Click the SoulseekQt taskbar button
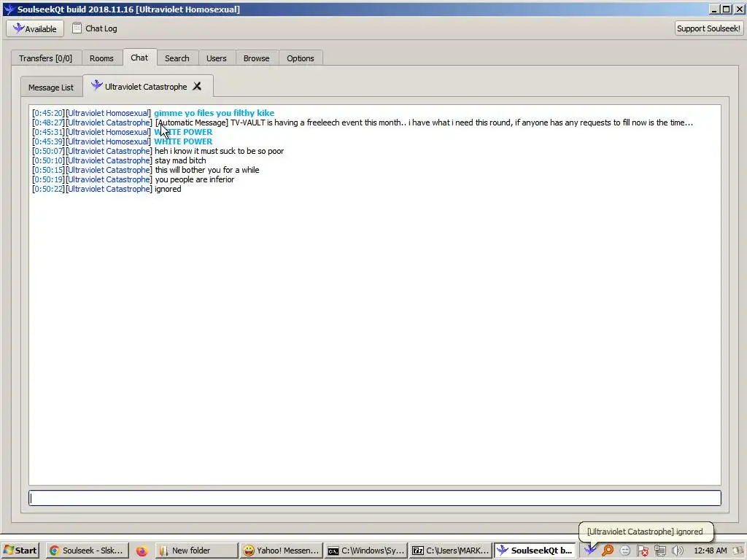 (535, 551)
